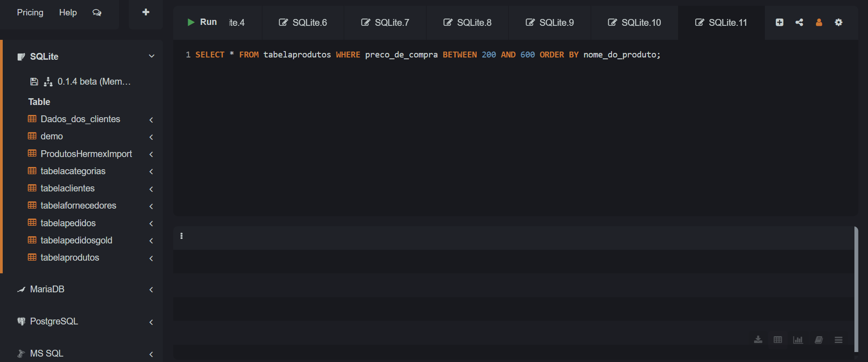Image resolution: width=868 pixels, height=362 pixels.
Task: Click the MS SQL logo icon
Action: tap(21, 353)
